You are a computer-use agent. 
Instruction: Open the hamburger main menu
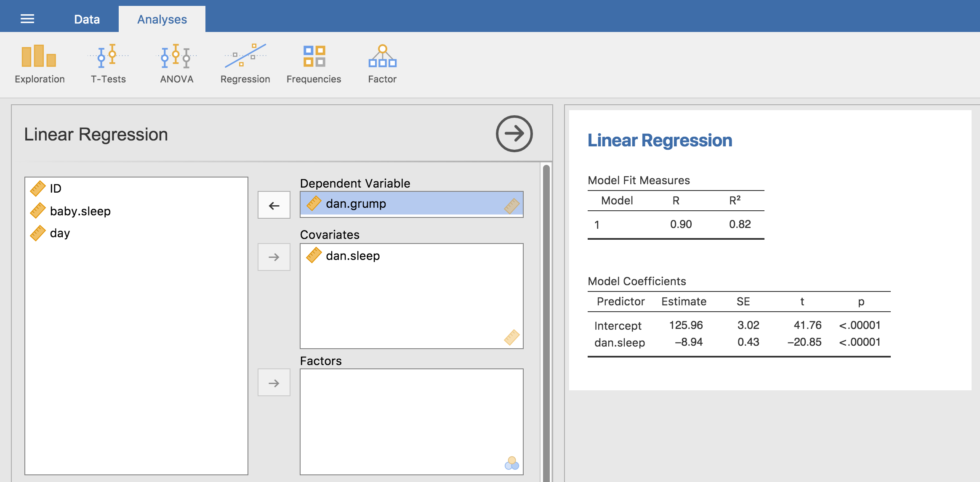tap(27, 19)
